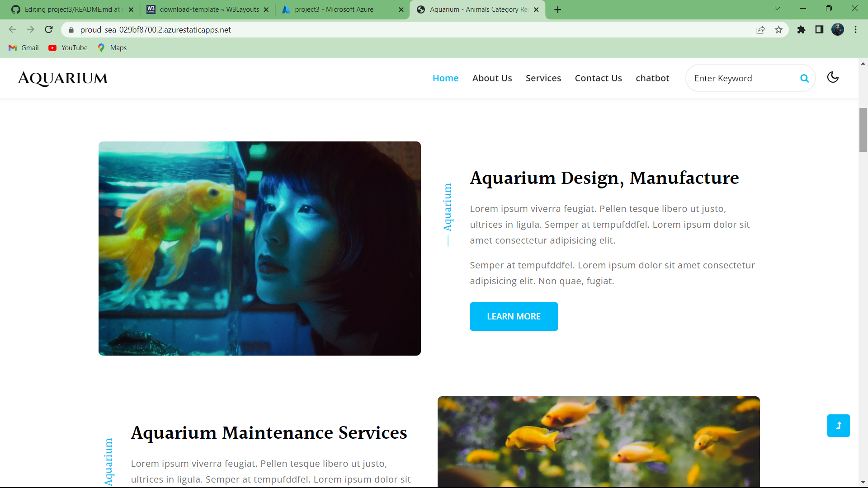868x488 pixels.
Task: Open Chrome three-dot menu
Action: 855,30
